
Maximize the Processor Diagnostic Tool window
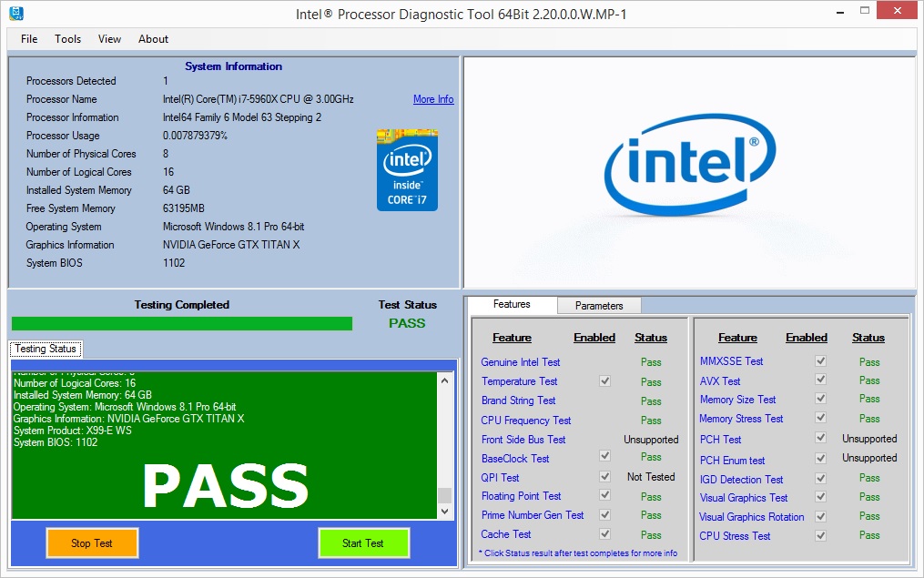click(x=865, y=11)
